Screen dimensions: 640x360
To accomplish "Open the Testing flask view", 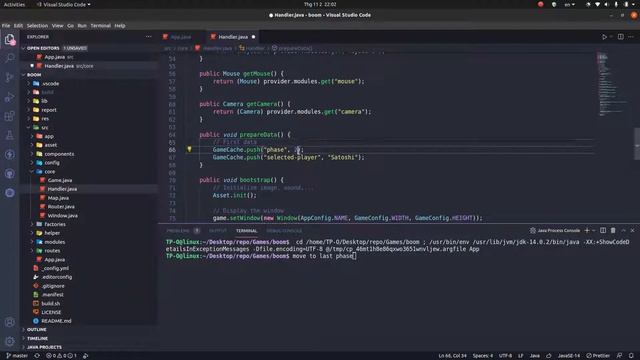I will tap(9, 135).
